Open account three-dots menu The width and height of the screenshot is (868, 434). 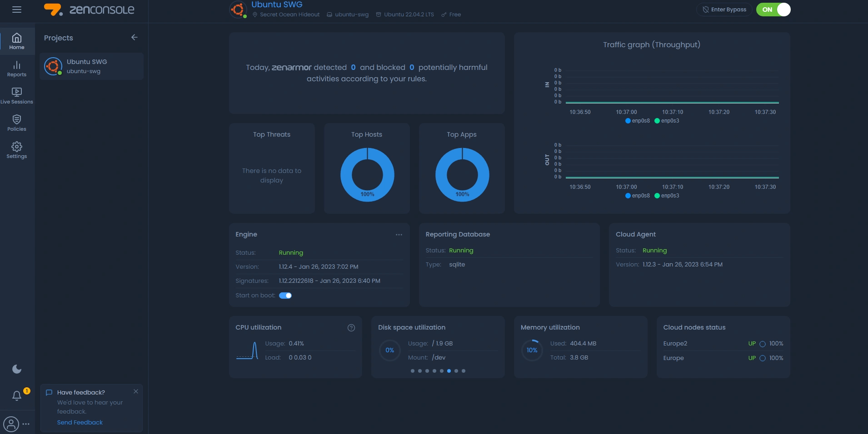tap(26, 424)
